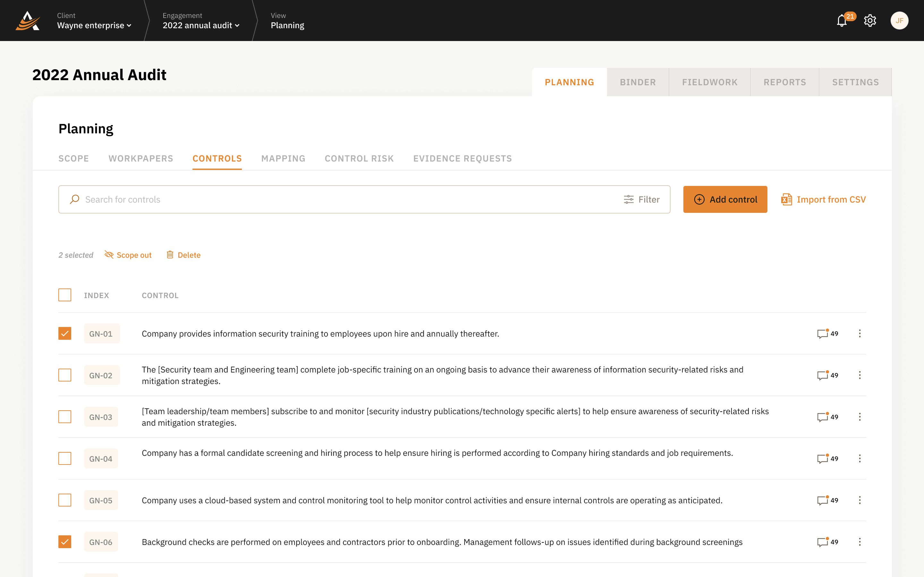Toggle the select-all header checkbox

pos(65,295)
